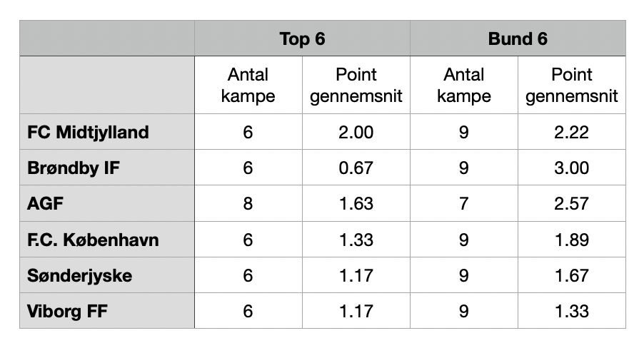Image resolution: width=644 pixels, height=348 pixels.
Task: Select Antal kampe header under Bund 6
Action: [464, 85]
